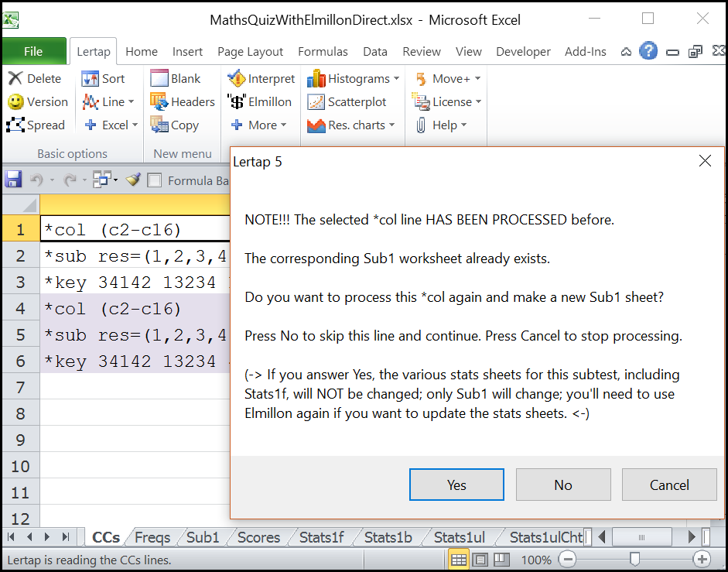Expand the Excel dropdown in Basic options

135,125
